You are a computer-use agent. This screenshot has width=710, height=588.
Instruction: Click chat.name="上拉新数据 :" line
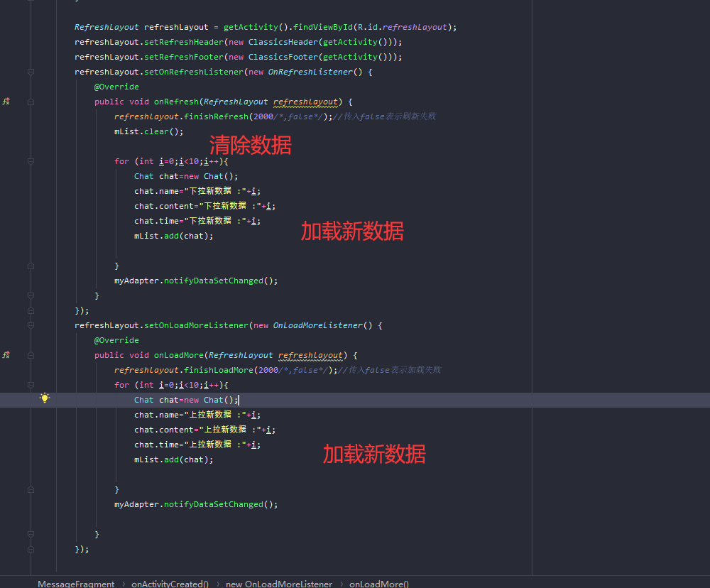pos(197,415)
